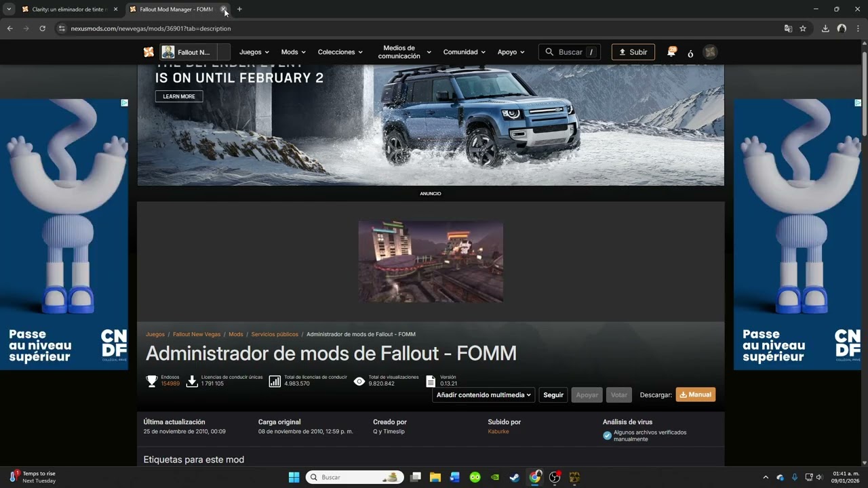Image resolution: width=868 pixels, height=488 pixels.
Task: Expand the Colecciones menu
Action: click(x=340, y=52)
